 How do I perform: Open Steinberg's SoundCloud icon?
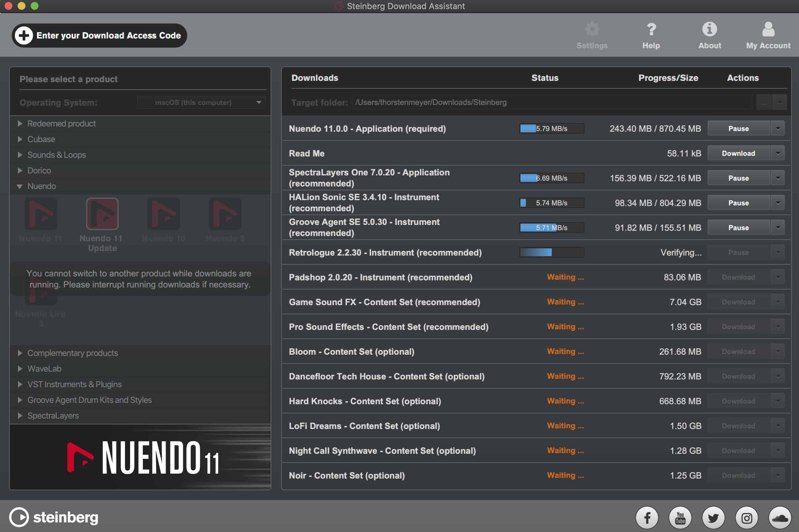click(x=780, y=518)
